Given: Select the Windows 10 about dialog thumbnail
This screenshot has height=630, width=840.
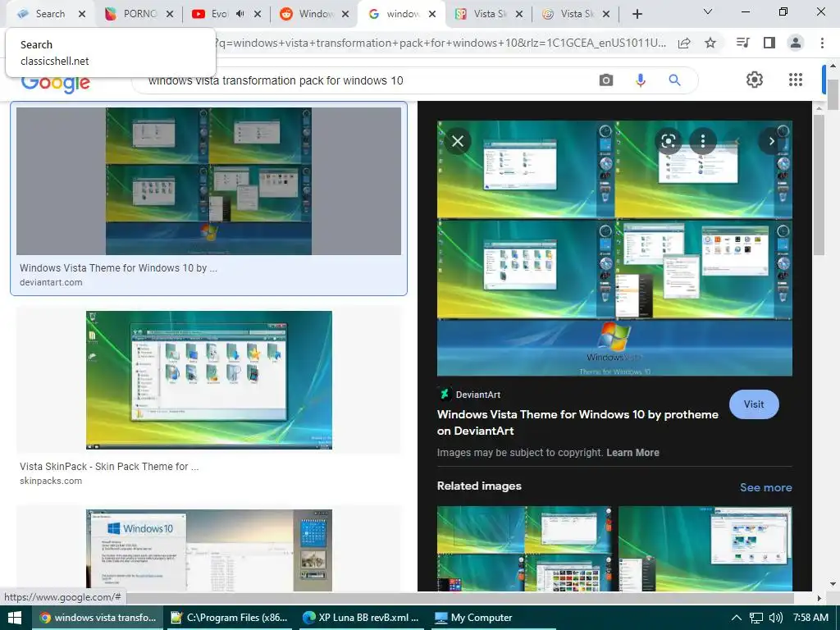Looking at the screenshot, I should pyautogui.click(x=209, y=550).
